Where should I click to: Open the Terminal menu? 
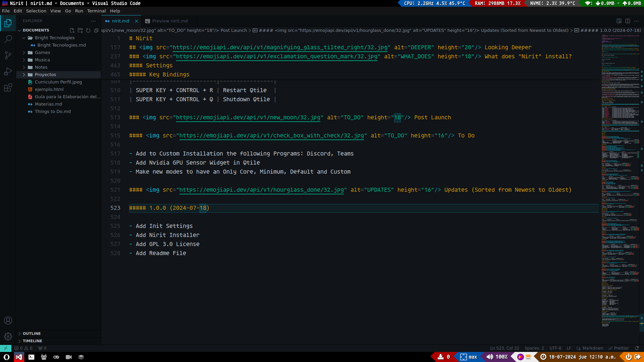pyautogui.click(x=96, y=11)
